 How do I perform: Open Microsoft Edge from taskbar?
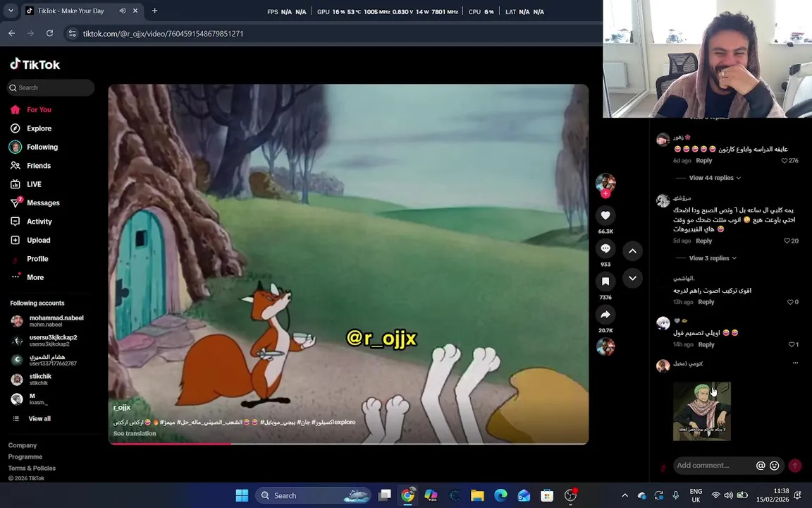pos(500,495)
